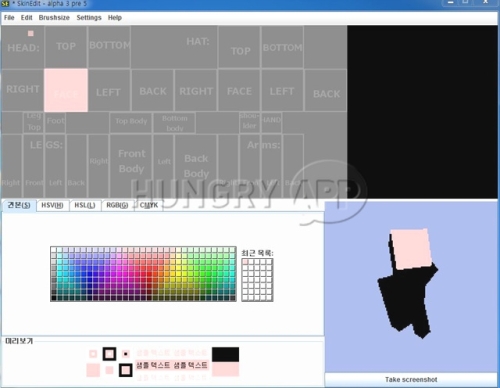500x388 pixels.
Task: Select the pink head FACE texture region
Action: pos(66,90)
